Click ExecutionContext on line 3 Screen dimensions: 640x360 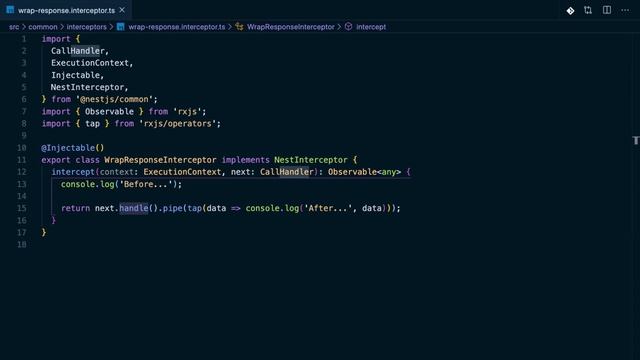pyautogui.click(x=90, y=63)
